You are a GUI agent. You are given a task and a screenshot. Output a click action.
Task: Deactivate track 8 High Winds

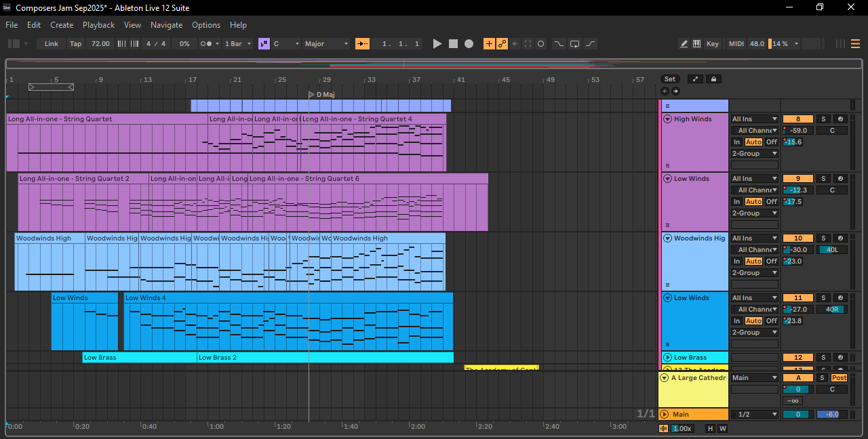(x=797, y=119)
